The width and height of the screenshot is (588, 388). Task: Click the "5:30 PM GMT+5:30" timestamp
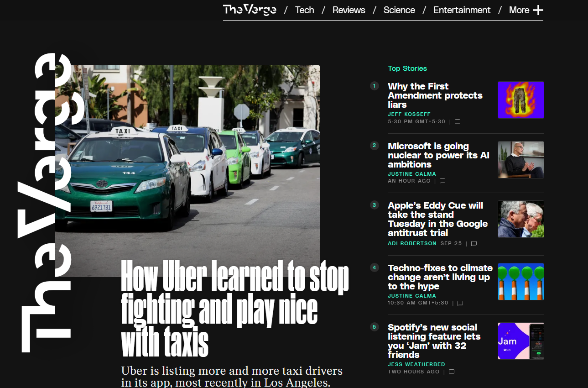pyautogui.click(x=416, y=122)
